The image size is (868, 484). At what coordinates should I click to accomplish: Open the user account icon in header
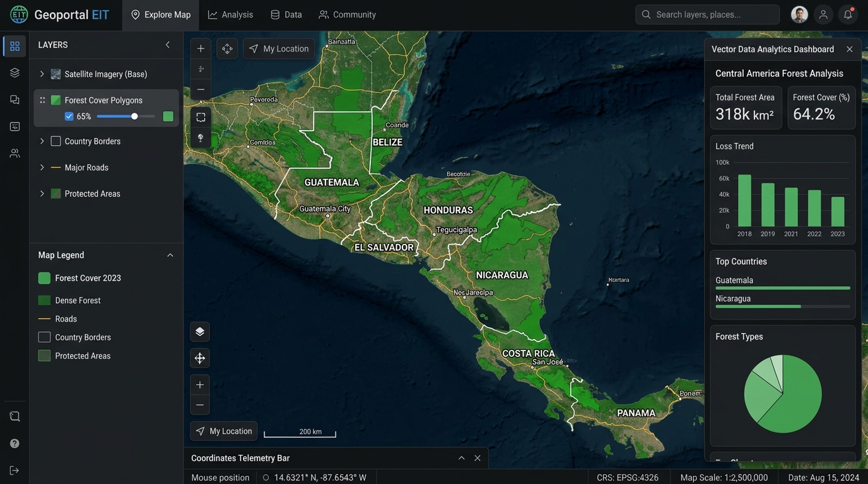(823, 14)
